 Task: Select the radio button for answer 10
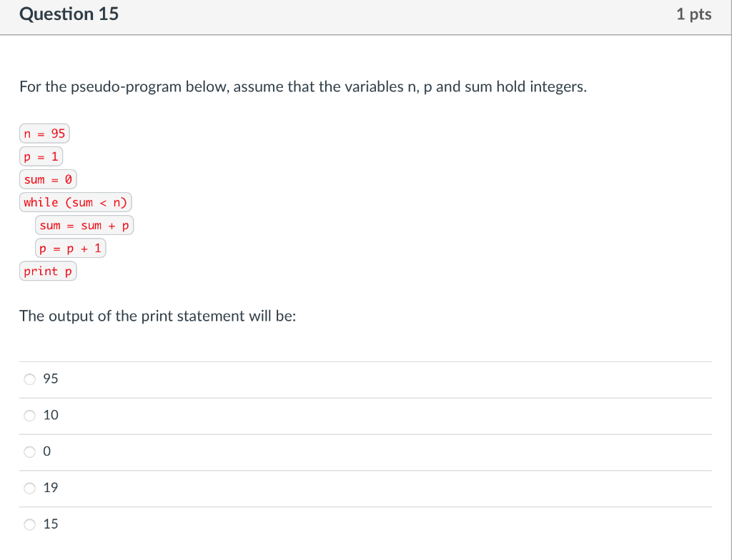point(29,415)
